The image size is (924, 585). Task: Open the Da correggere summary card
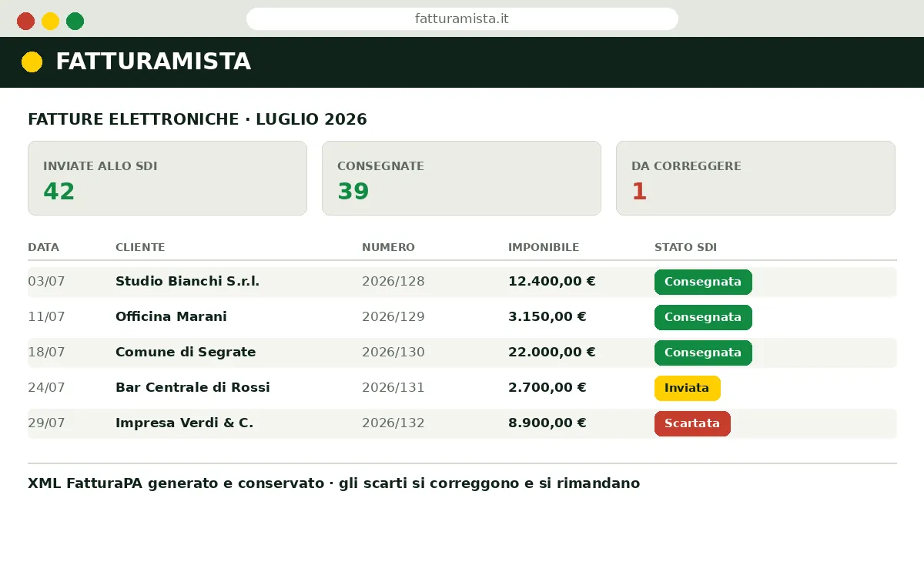755,178
